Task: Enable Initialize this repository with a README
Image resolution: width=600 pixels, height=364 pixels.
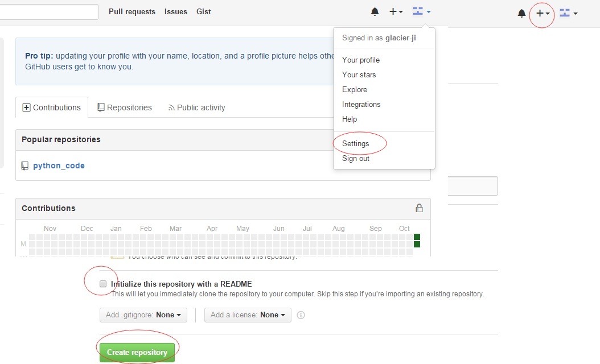Action: tap(103, 284)
